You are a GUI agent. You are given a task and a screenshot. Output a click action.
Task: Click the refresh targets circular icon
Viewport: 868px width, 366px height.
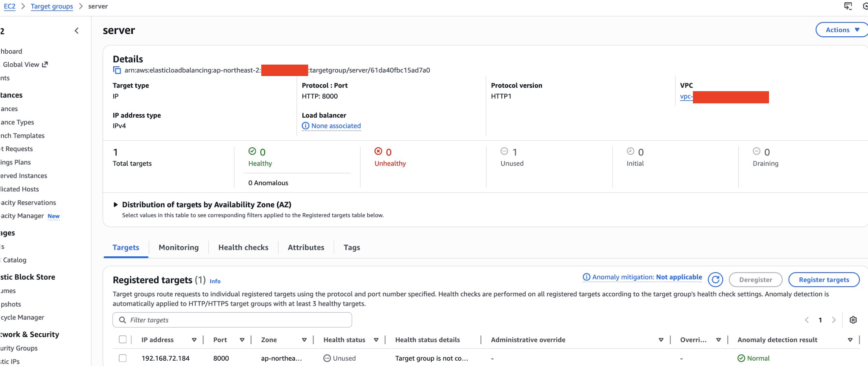pyautogui.click(x=715, y=280)
